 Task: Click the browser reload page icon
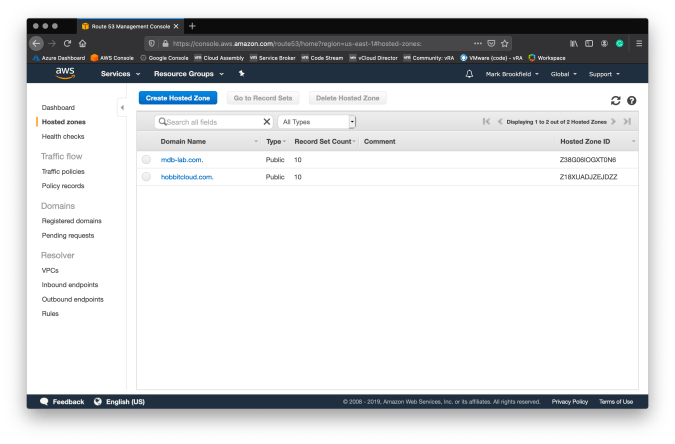pos(68,44)
